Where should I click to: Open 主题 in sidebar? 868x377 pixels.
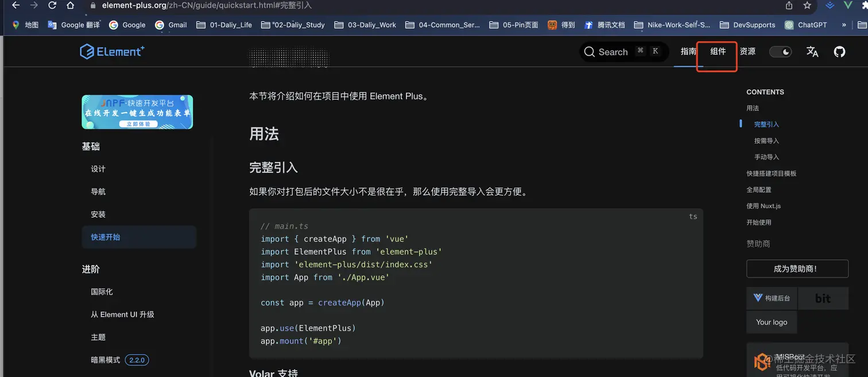point(98,337)
